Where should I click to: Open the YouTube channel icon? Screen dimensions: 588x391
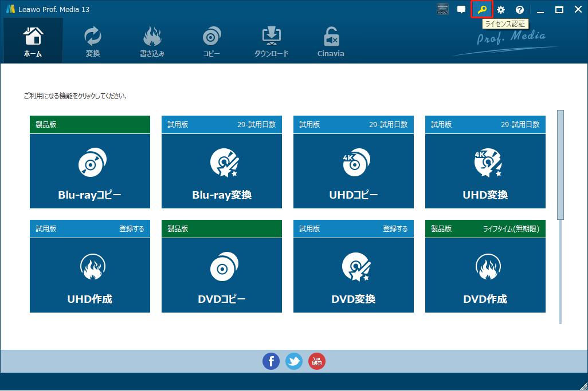317,361
